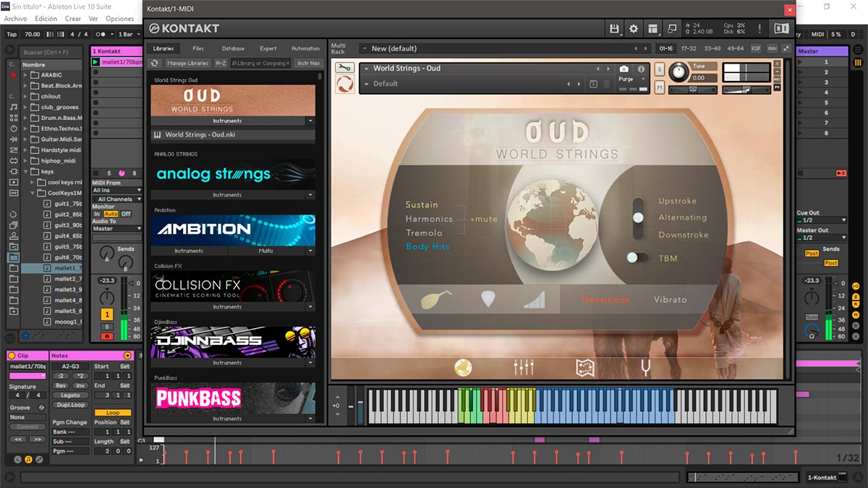Solo the Oud instrument with S button
This screenshot has height=488, width=868.
(660, 69)
